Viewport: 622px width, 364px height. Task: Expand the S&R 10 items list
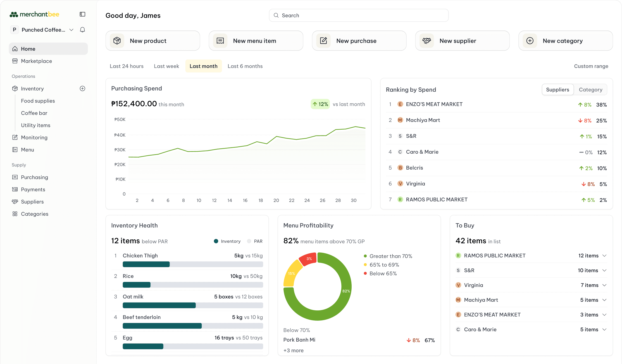(x=605, y=270)
